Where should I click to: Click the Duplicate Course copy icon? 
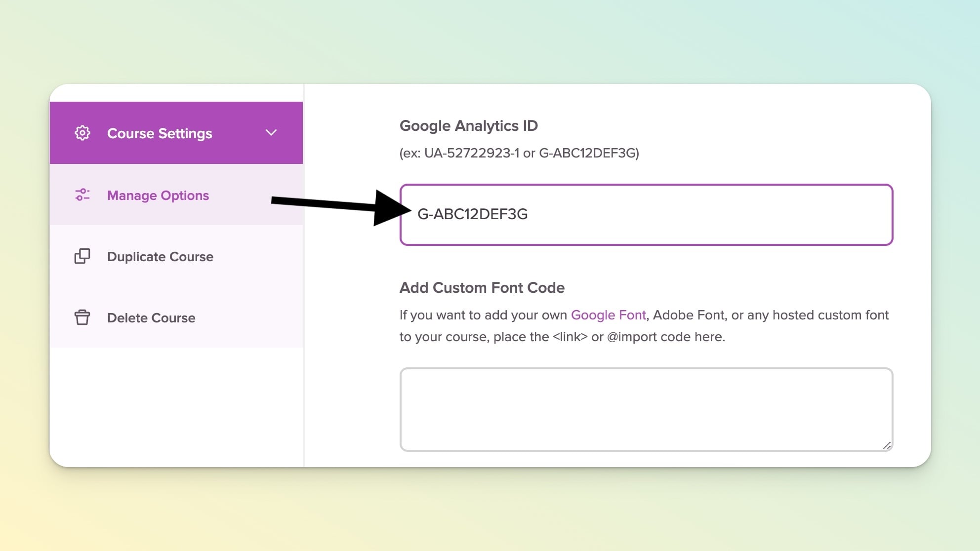pyautogui.click(x=82, y=256)
